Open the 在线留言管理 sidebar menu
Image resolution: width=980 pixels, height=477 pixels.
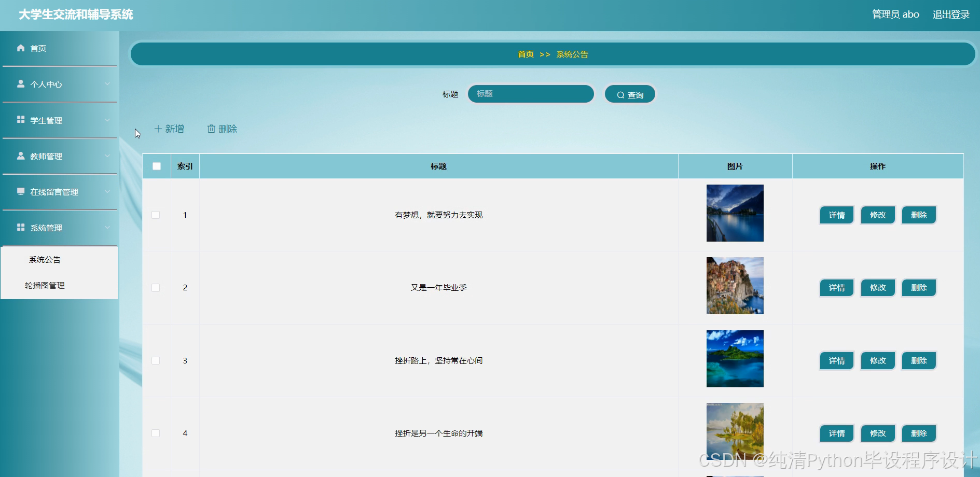60,192
